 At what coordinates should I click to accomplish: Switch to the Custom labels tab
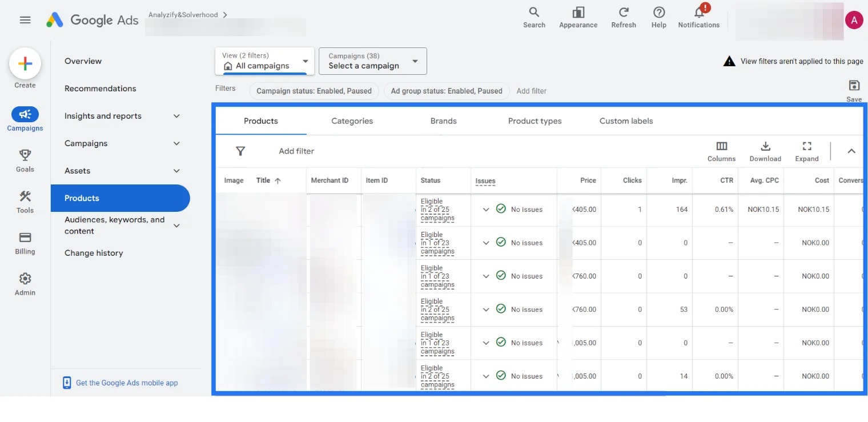pyautogui.click(x=626, y=121)
